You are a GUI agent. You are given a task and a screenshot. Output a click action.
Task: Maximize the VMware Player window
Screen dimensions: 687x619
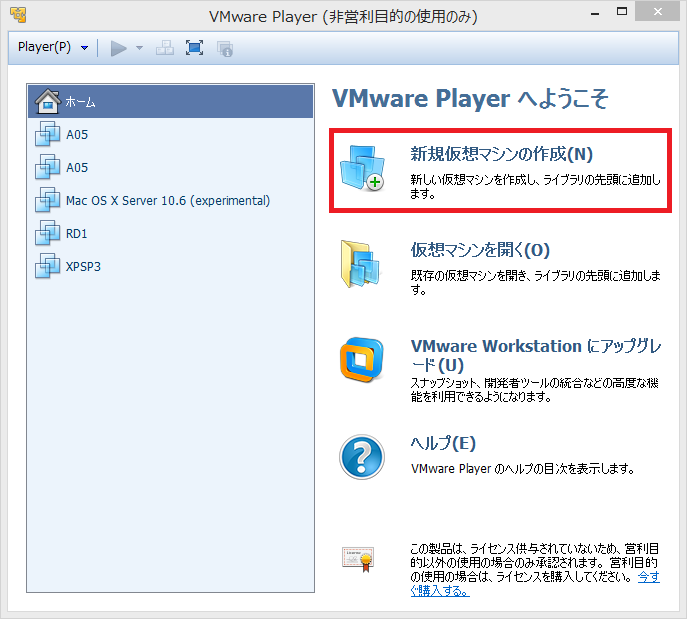(x=622, y=12)
